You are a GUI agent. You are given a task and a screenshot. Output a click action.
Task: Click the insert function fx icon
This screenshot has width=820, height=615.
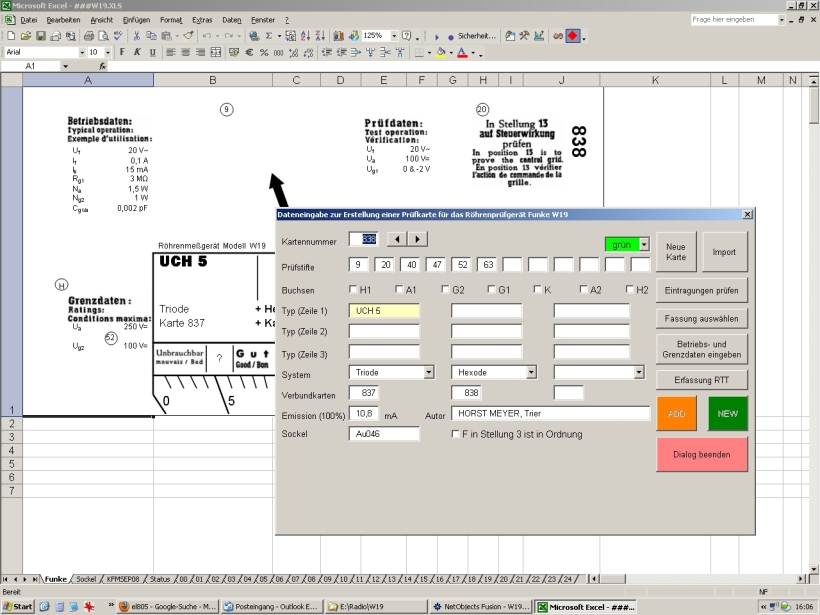[102, 66]
